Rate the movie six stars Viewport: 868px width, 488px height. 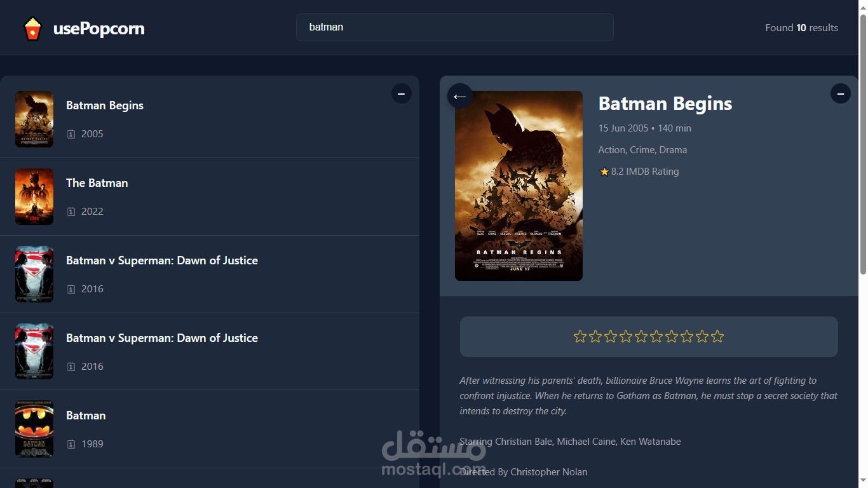(656, 337)
